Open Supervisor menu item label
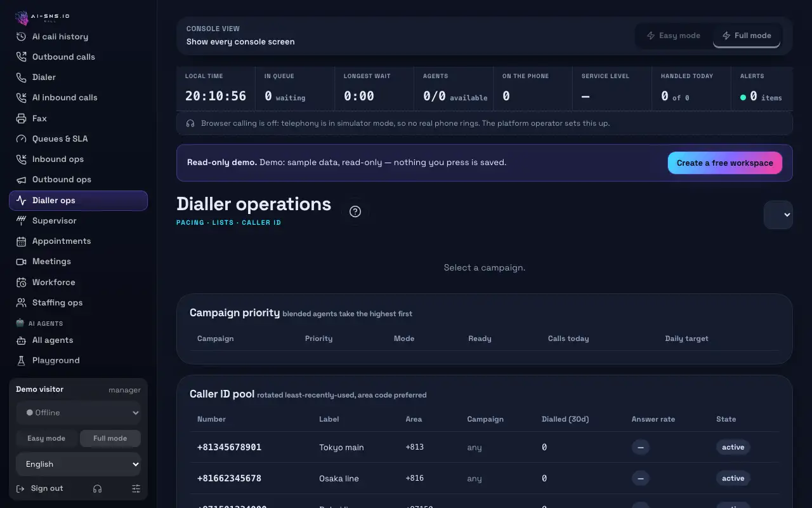The height and width of the screenshot is (508, 812). point(55,221)
